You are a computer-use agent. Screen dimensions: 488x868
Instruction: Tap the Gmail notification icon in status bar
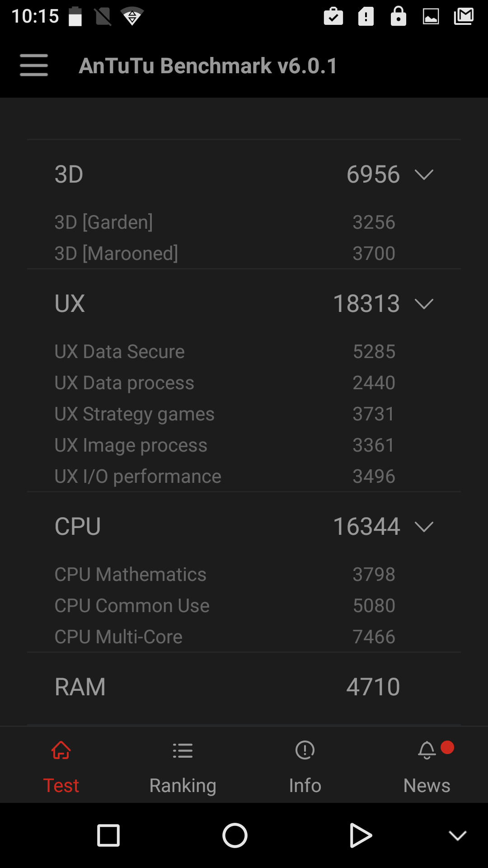pos(464,16)
